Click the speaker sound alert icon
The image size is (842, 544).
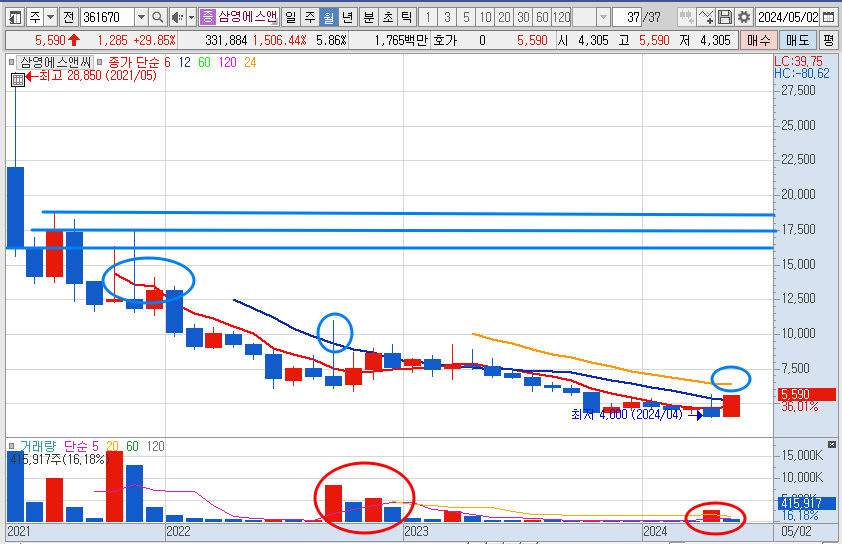[x=177, y=18]
